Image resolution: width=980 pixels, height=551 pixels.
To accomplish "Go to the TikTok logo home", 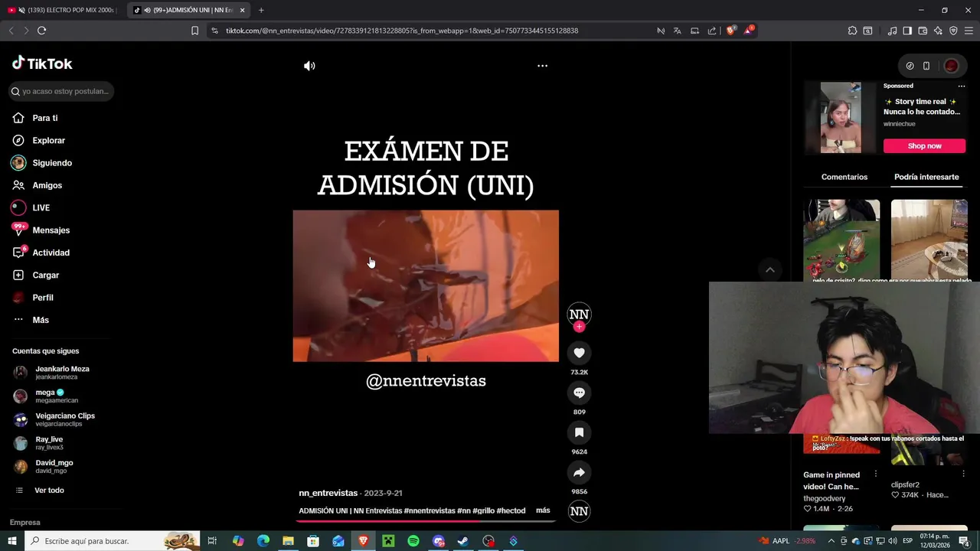I will 42,64.
